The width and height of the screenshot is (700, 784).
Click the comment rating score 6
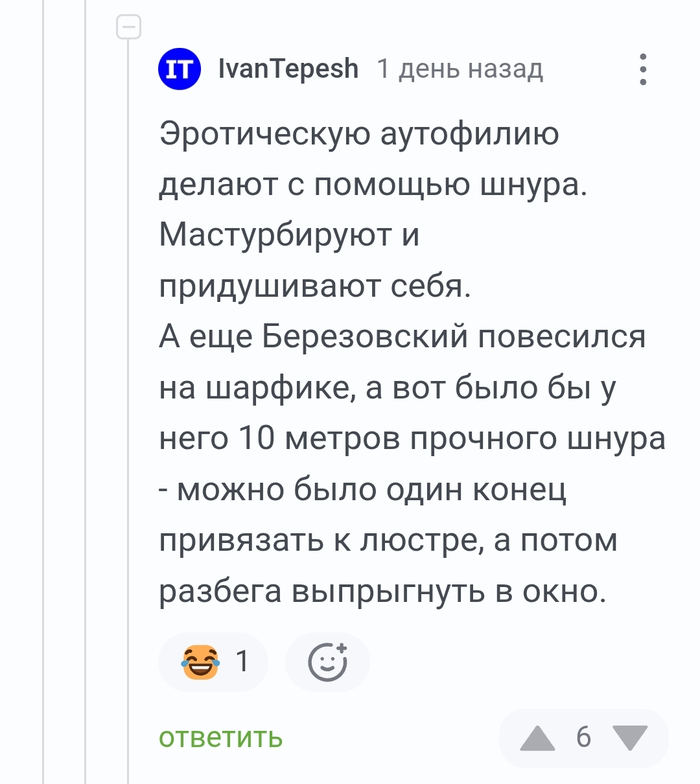pos(584,738)
